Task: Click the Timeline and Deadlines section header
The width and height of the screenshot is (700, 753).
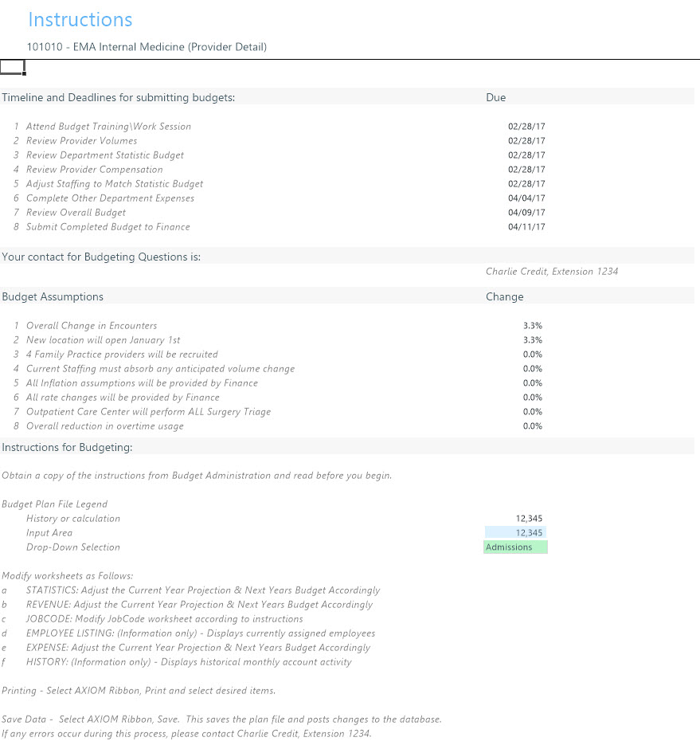Action: pos(118,97)
